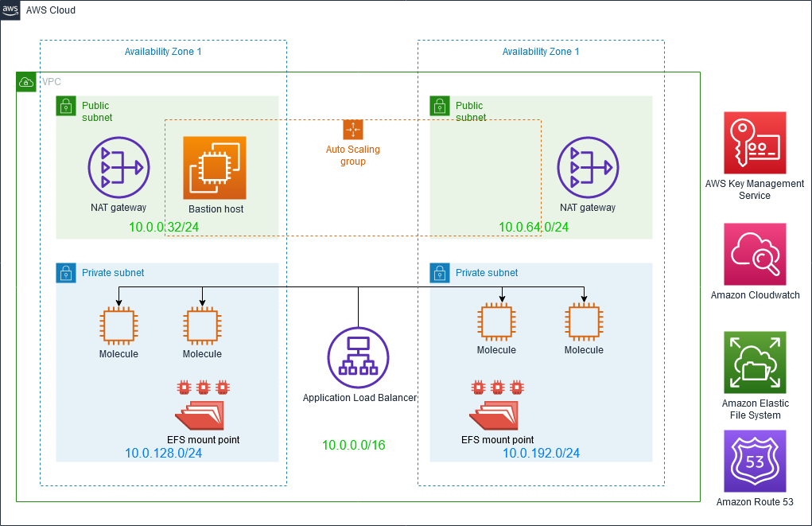
Task: Click the AWS logo in the top-left corner
Action: click(10, 10)
